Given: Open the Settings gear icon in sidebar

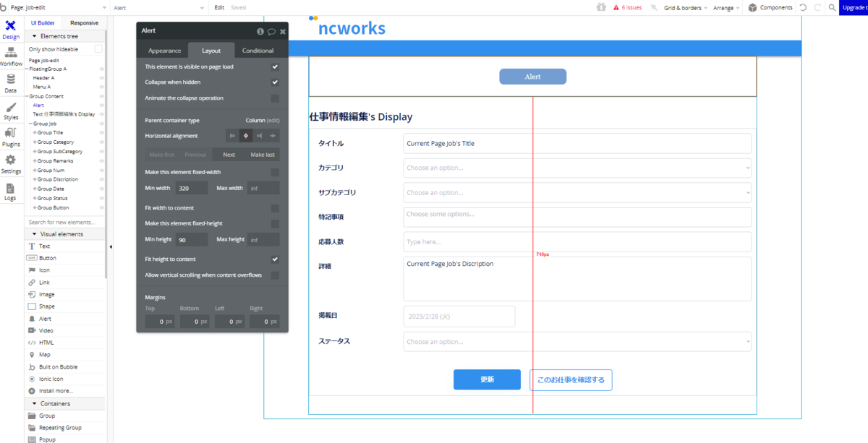Looking at the screenshot, I should coord(11,164).
